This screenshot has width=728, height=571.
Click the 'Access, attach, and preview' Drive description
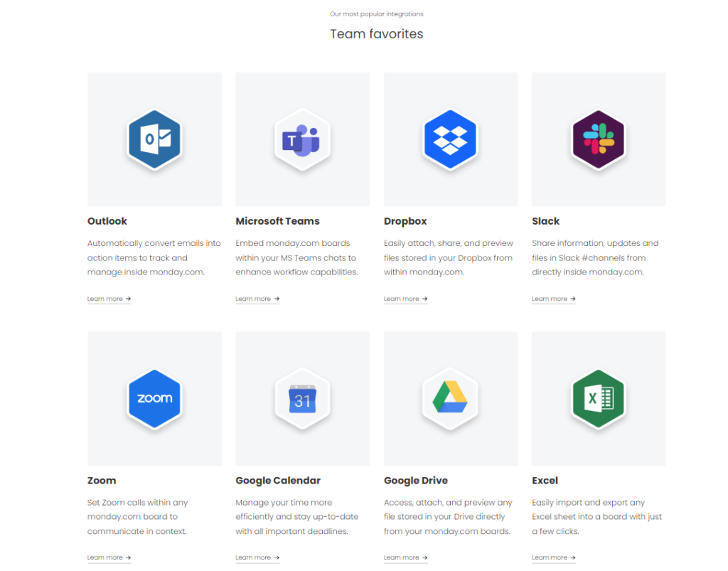(x=448, y=517)
